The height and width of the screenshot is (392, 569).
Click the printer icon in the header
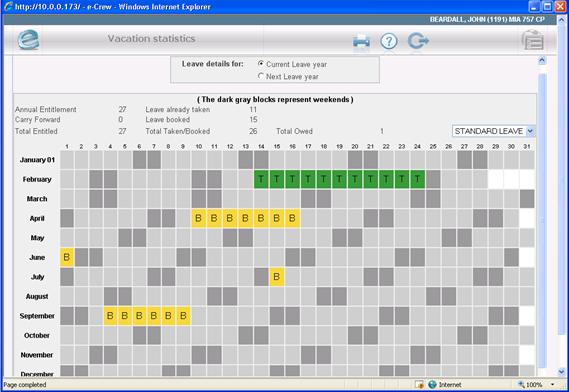pos(361,41)
